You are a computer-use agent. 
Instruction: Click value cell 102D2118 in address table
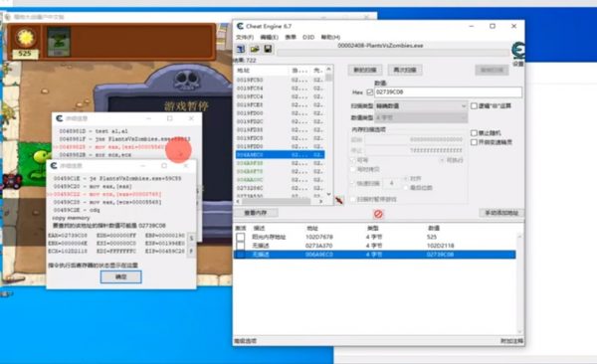tap(440, 246)
